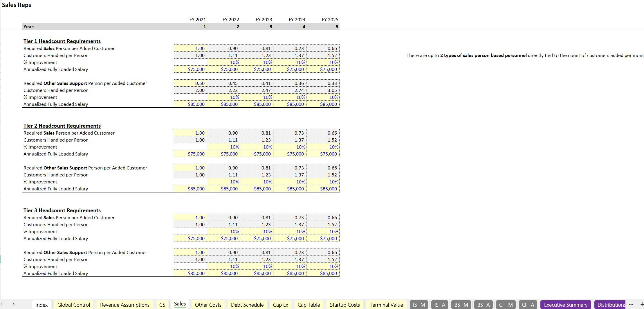Viewport: 644px width, 309px height.
Task: Select the Sales Reps title cell
Action: click(x=17, y=5)
